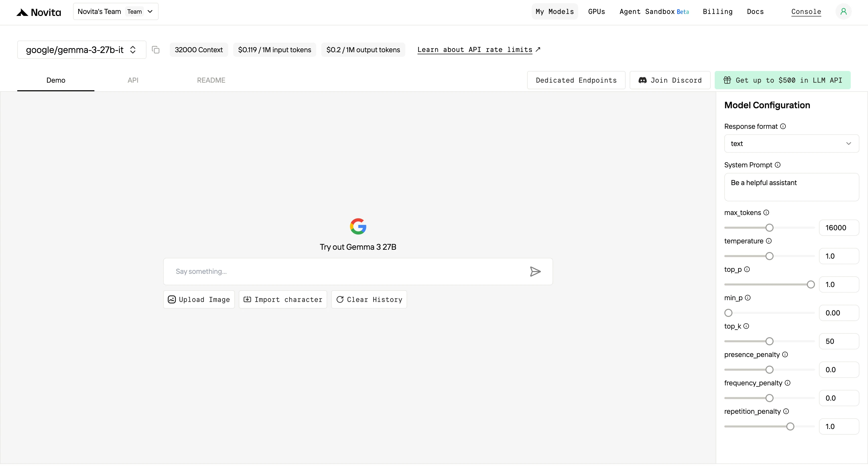
Task: Click the top_p value field
Action: (839, 284)
